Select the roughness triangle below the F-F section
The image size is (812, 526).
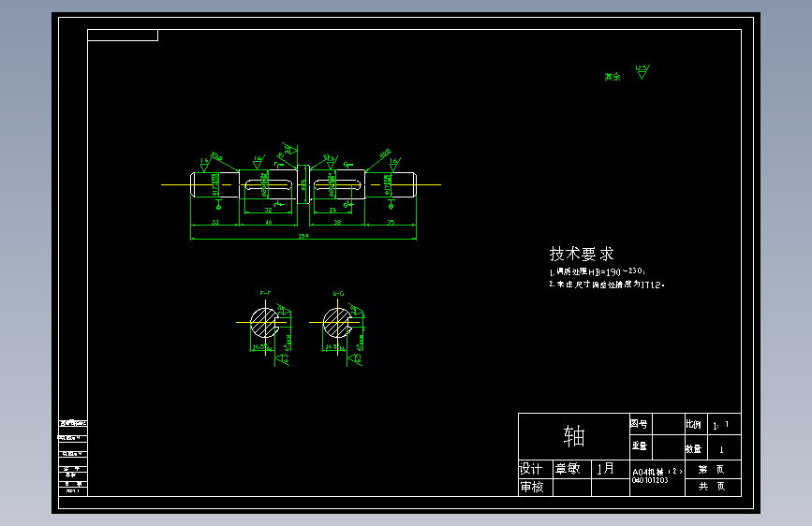(x=282, y=358)
